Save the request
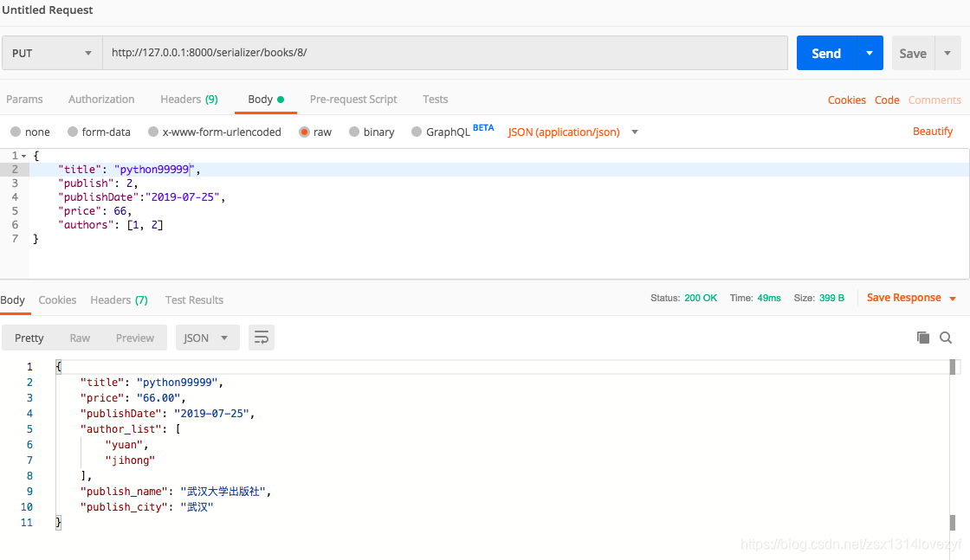This screenshot has width=970, height=560. (x=913, y=53)
